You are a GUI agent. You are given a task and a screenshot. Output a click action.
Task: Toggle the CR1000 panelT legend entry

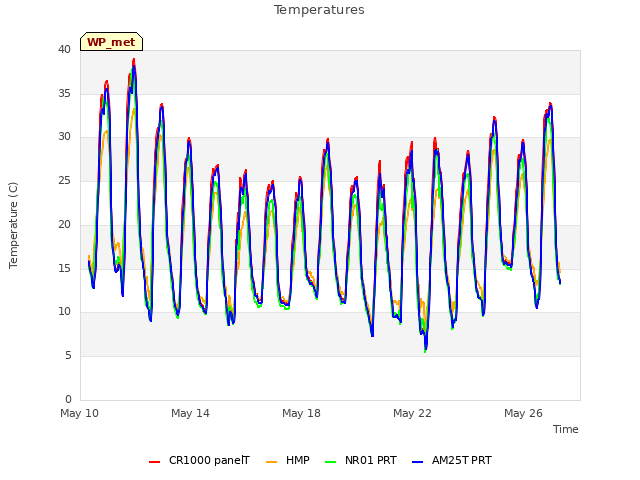pyautogui.click(x=200, y=461)
